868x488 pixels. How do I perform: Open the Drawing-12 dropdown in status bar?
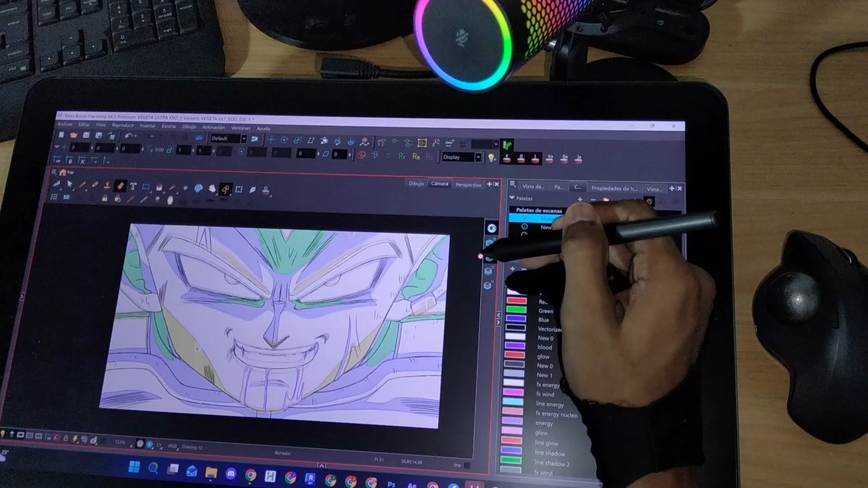(192, 448)
